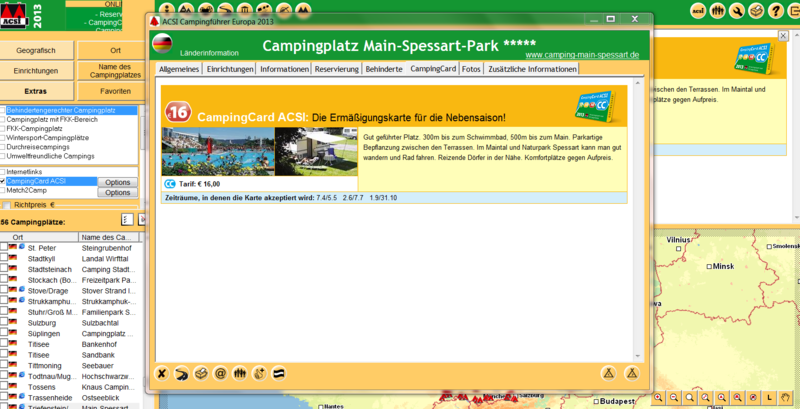Open www.camping-main-spessart.de website link
The height and width of the screenshot is (409, 800).
coord(582,55)
